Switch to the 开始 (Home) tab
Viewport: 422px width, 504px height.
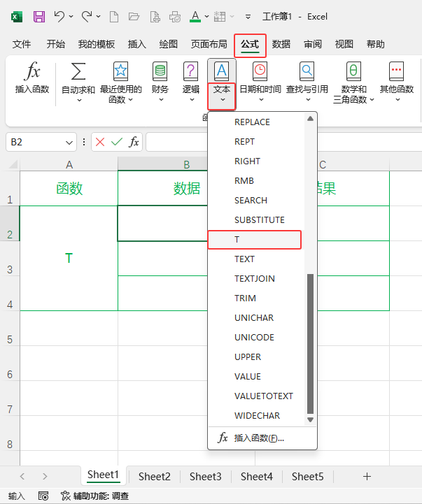56,44
